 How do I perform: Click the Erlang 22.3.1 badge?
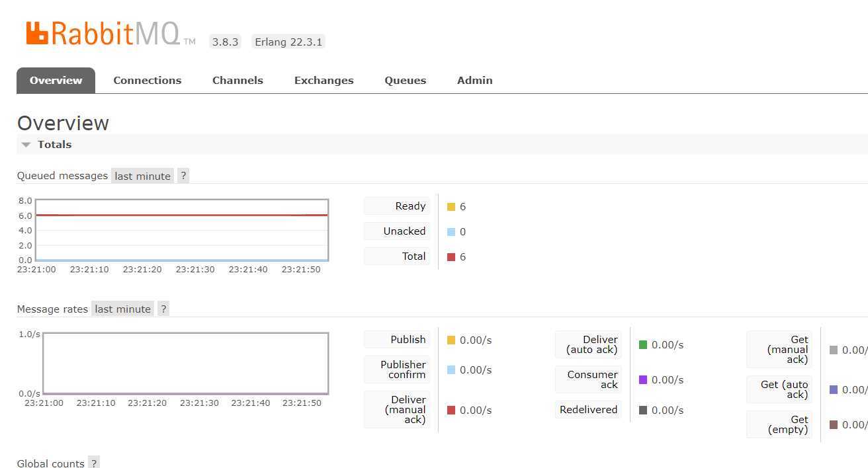[288, 42]
